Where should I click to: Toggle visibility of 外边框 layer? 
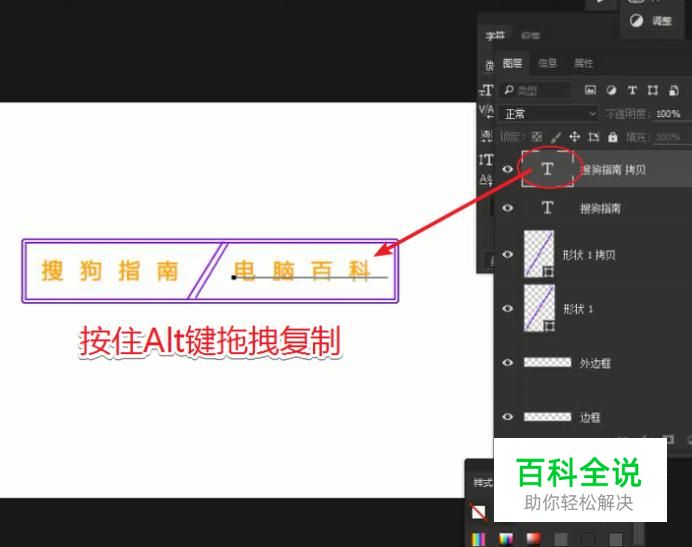508,362
